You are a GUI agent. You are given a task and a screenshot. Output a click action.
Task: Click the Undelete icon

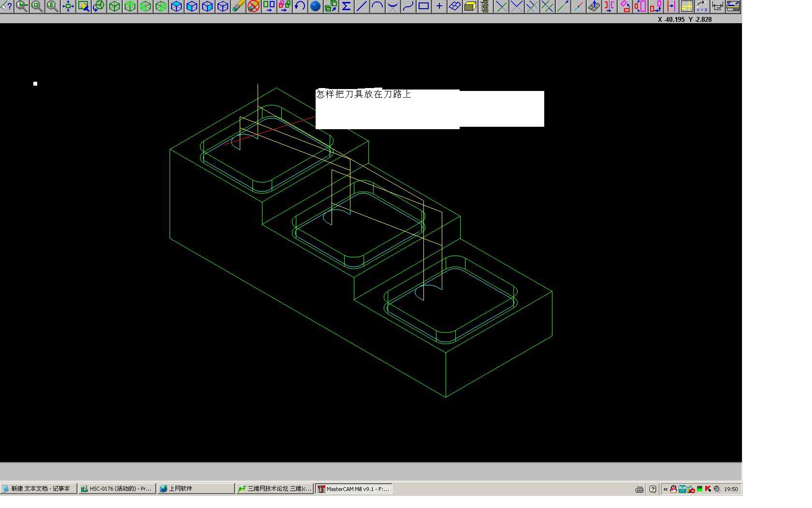(x=254, y=6)
